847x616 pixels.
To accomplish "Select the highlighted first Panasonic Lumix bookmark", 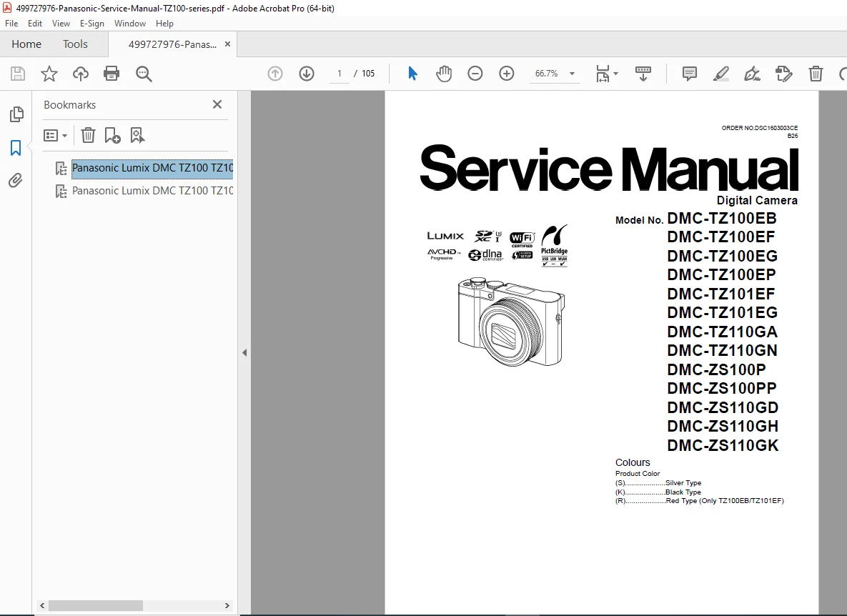I will pos(152,168).
